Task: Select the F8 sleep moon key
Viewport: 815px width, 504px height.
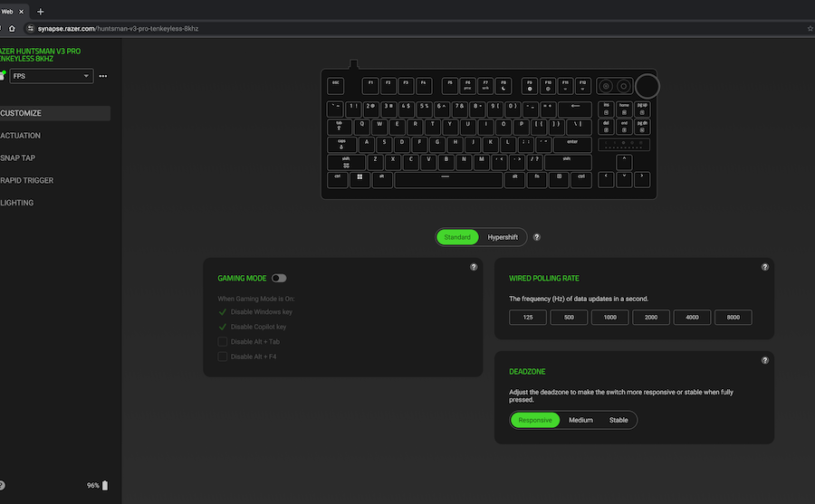Action: click(x=503, y=86)
